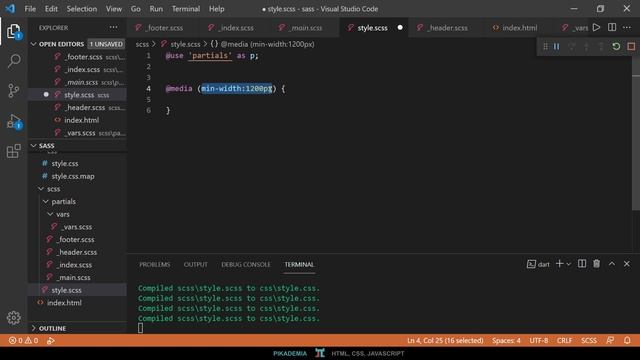
Task: Open the File menu
Action: point(30,9)
